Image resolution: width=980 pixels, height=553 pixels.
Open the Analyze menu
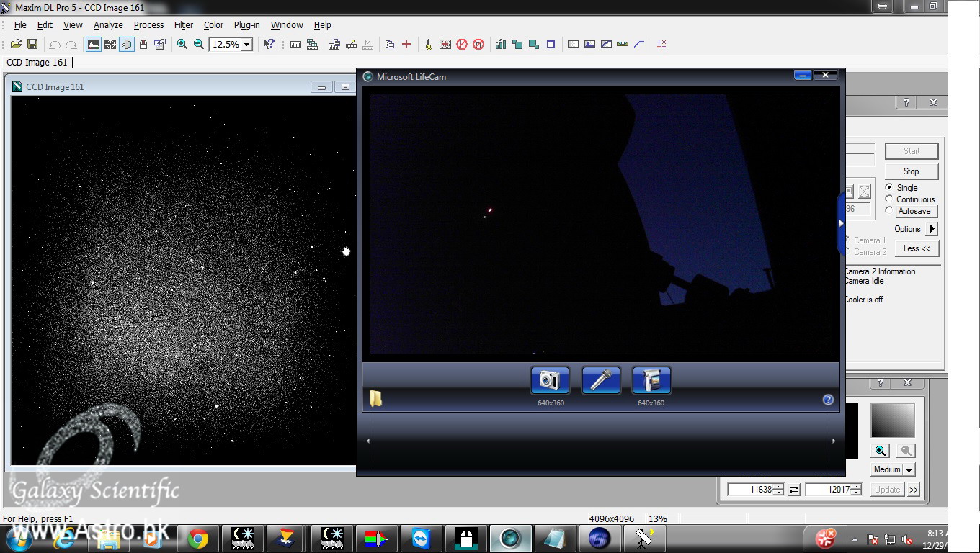(108, 24)
